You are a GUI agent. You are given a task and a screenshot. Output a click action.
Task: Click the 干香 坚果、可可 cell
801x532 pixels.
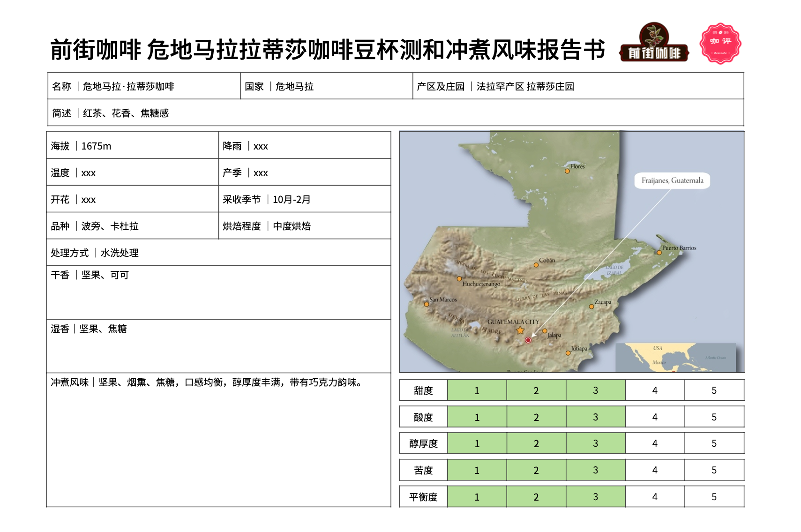pyautogui.click(x=219, y=292)
